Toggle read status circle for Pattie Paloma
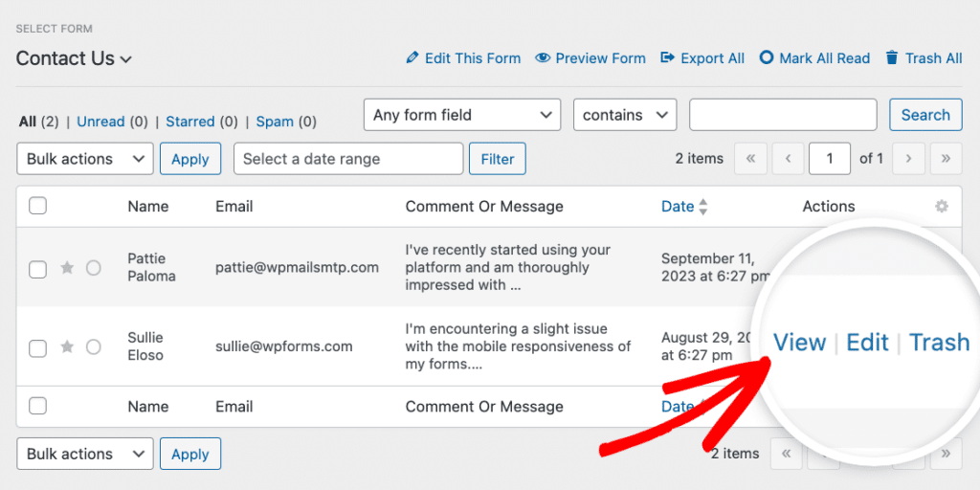980x490 pixels. click(93, 268)
